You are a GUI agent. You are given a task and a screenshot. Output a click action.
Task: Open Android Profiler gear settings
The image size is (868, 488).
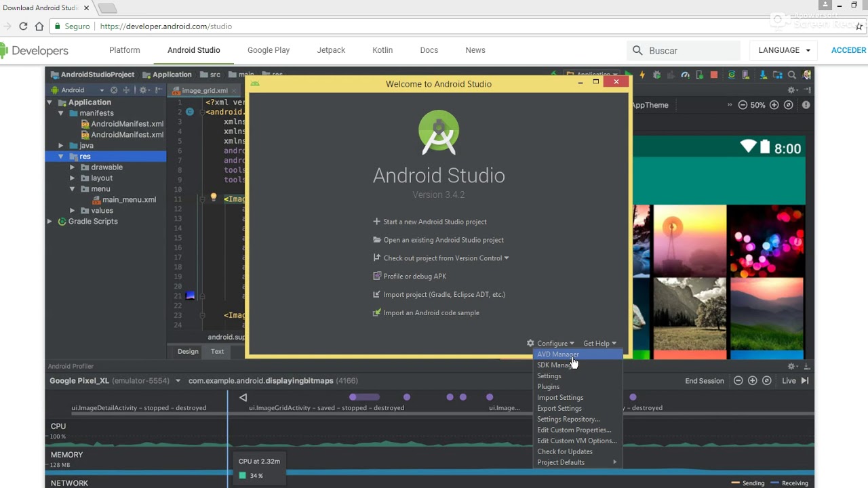point(793,366)
